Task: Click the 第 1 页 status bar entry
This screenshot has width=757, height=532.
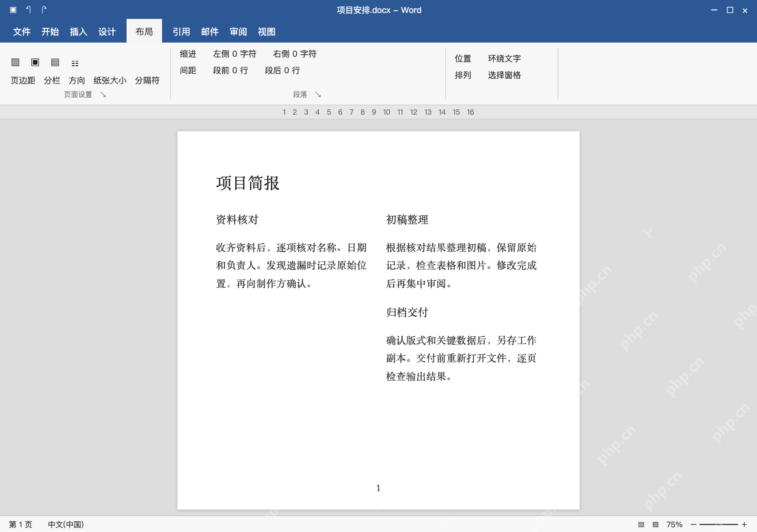Action: (x=21, y=524)
